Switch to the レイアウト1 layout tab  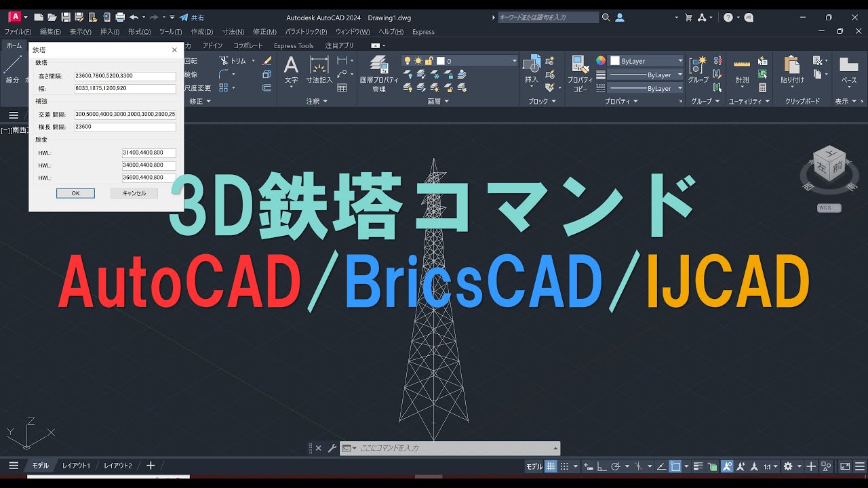76,466
